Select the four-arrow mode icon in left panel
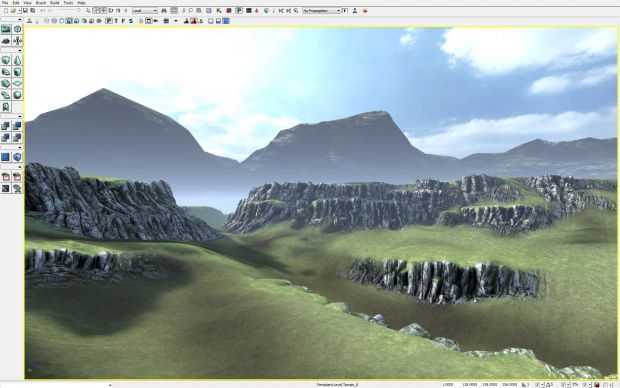Viewport: 620px width, 388px height. [17, 40]
